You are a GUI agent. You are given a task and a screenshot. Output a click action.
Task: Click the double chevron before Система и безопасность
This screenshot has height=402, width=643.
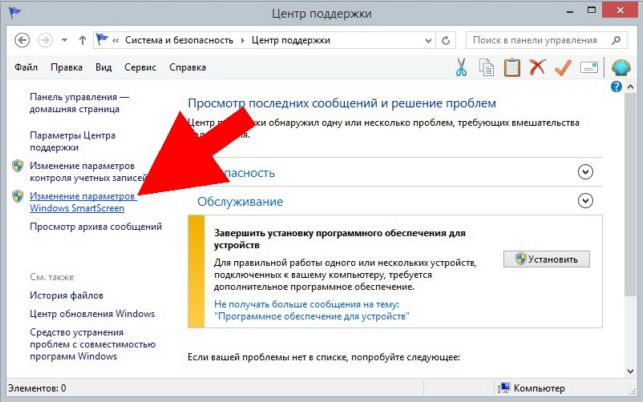pyautogui.click(x=115, y=40)
